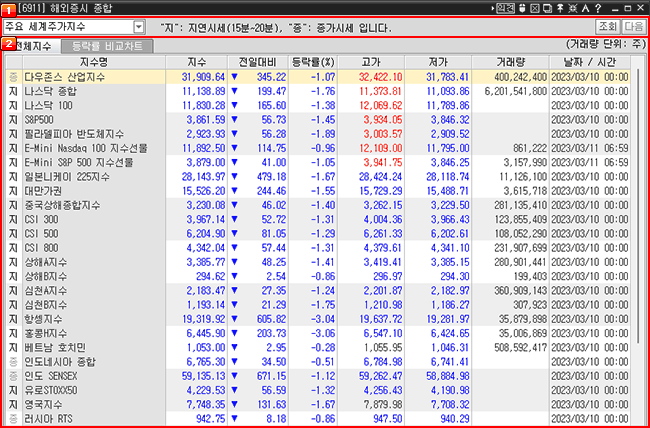Select E-Mini Nasdaq 100 지수선물 row

(318, 148)
